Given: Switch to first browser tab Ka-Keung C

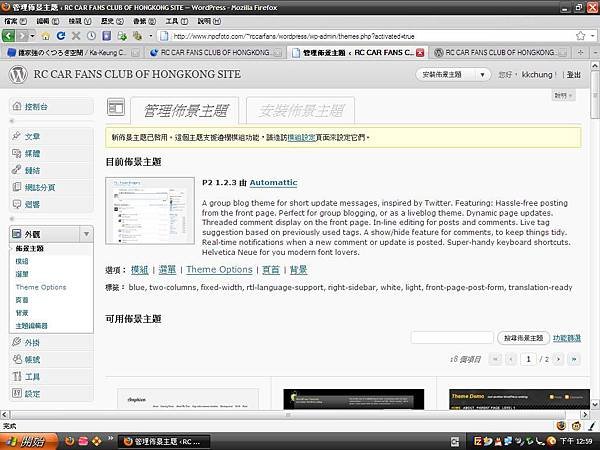Looking at the screenshot, I should point(73,52).
